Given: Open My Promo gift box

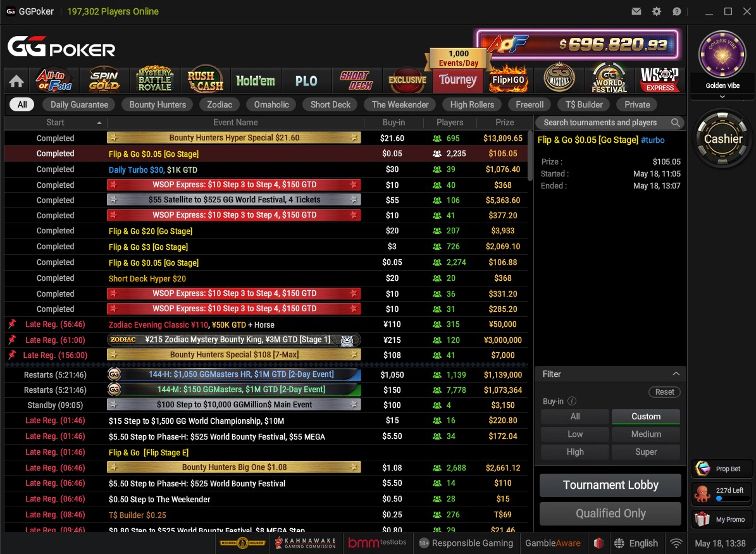Looking at the screenshot, I should [722, 519].
